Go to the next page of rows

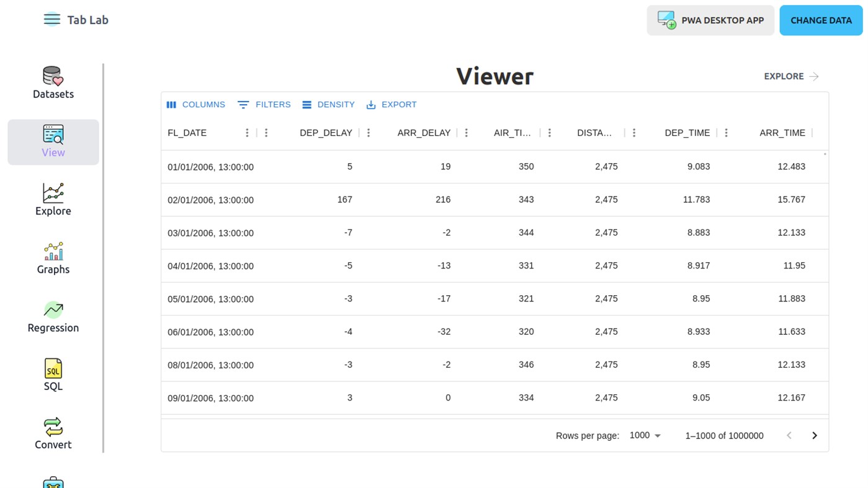coord(815,435)
